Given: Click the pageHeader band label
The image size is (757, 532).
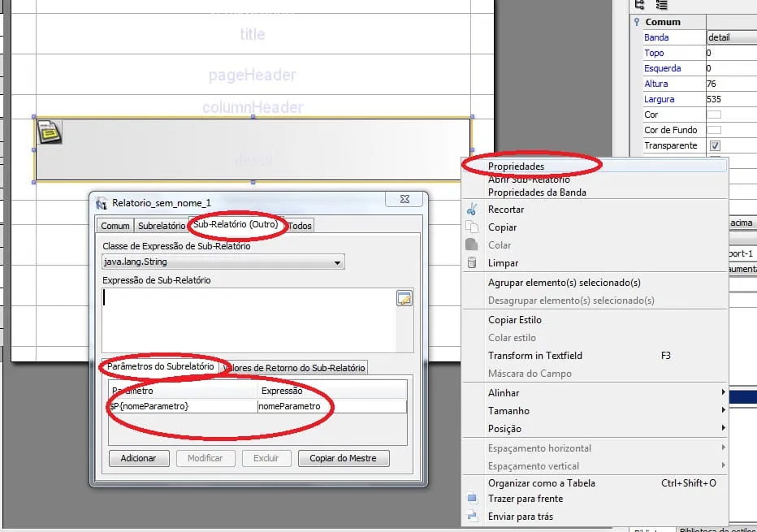Looking at the screenshot, I should point(252,75).
